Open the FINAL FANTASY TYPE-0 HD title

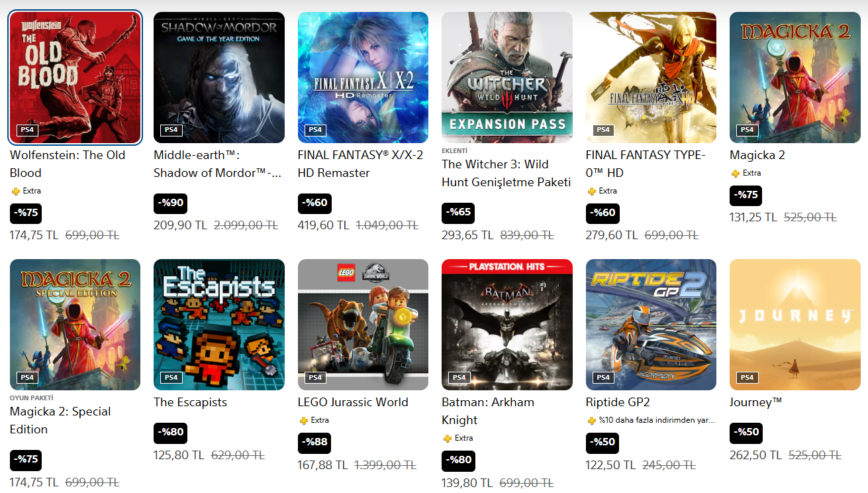[646, 164]
